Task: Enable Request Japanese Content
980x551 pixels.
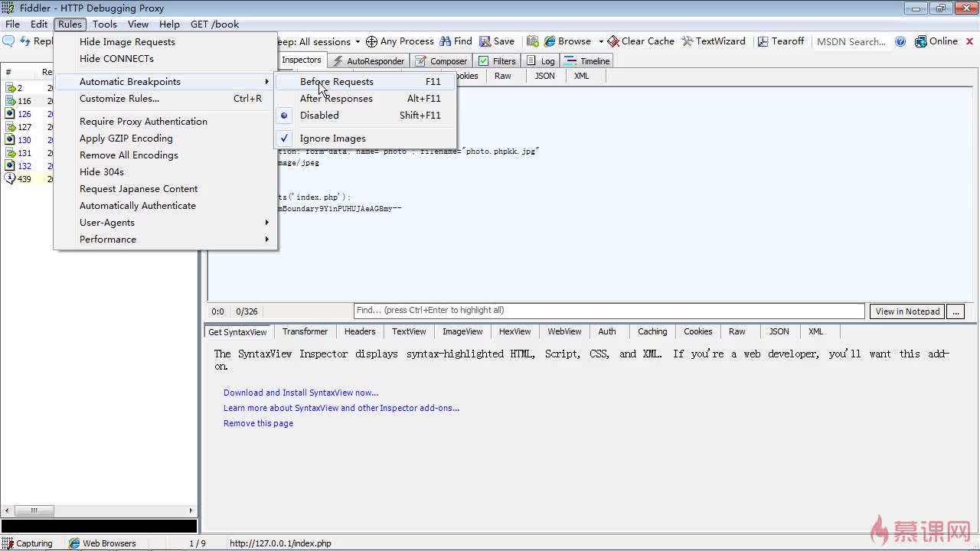Action: click(165, 188)
